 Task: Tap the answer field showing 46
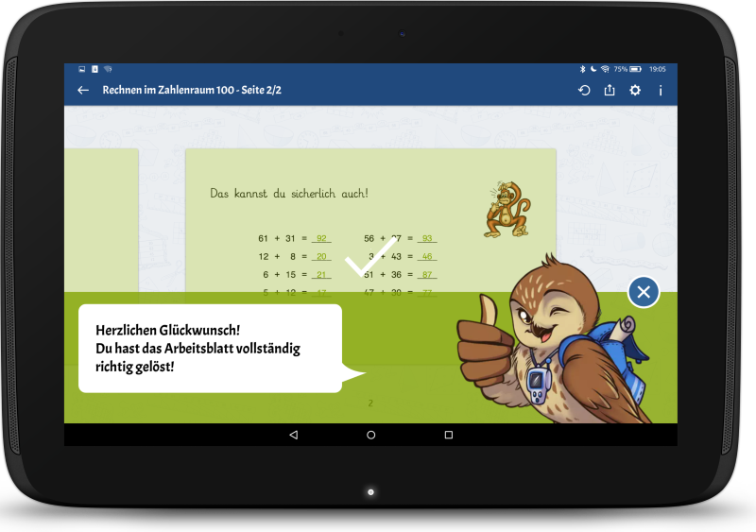pyautogui.click(x=427, y=257)
